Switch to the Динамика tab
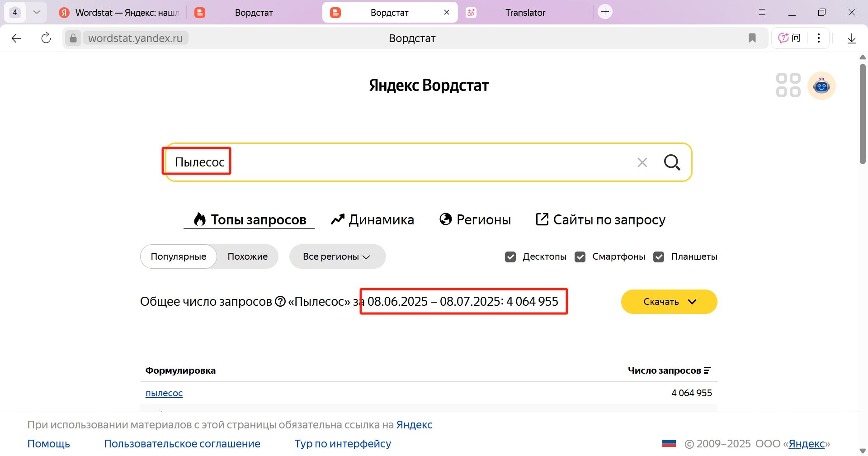This screenshot has height=456, width=868. coord(373,219)
